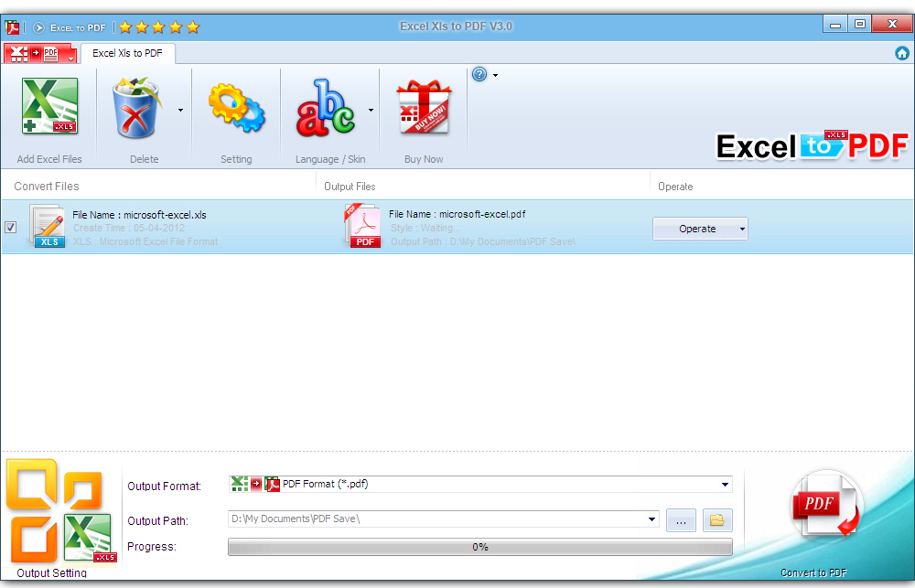Viewport: 915px width, 588px height.
Task: Open the Setting gears icon
Action: pos(236,108)
